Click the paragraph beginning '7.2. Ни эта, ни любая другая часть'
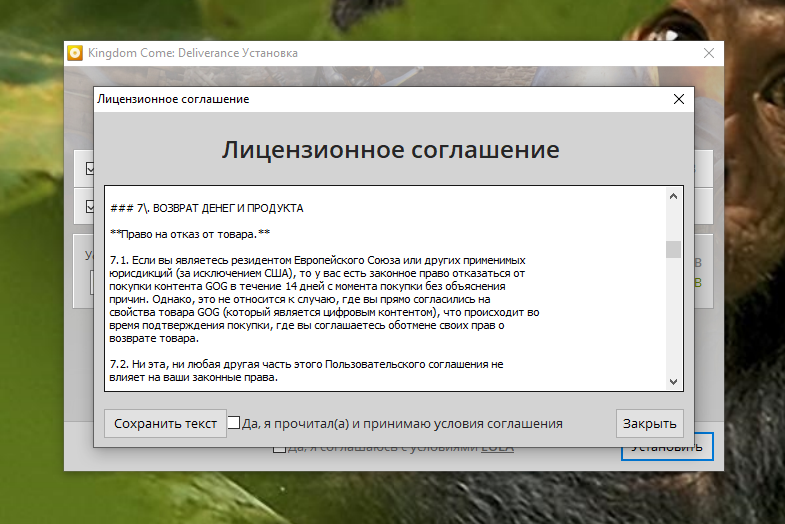 pyautogui.click(x=306, y=371)
